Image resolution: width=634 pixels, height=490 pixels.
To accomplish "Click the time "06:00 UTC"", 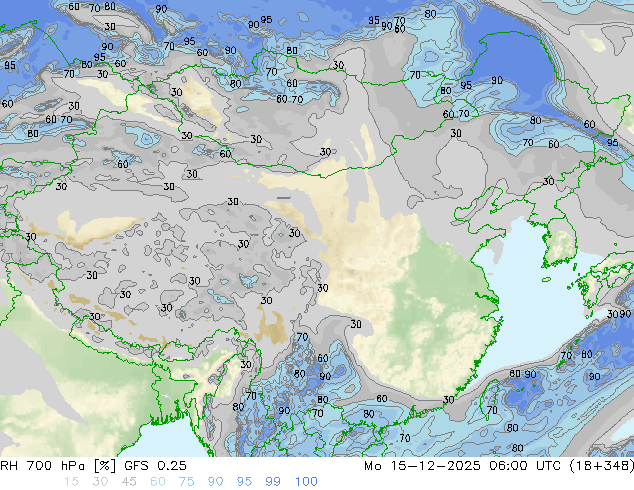I will 525,466.
